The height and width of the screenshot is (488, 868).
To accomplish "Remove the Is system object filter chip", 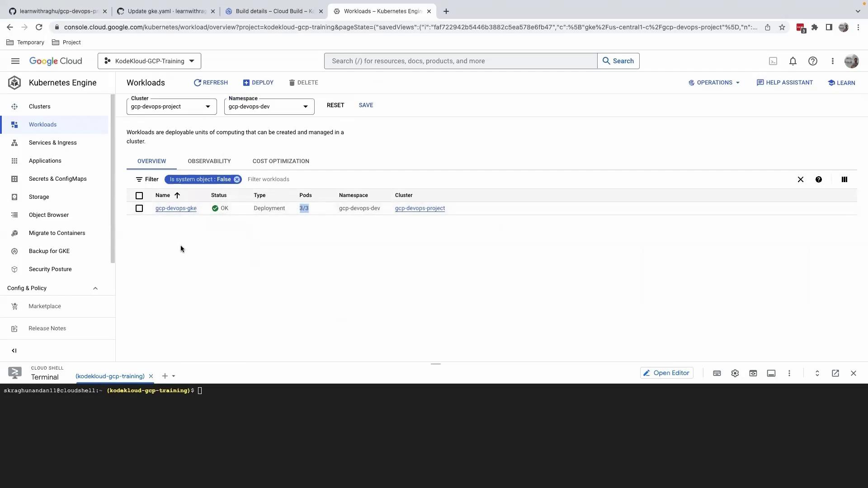I will [x=237, y=179].
